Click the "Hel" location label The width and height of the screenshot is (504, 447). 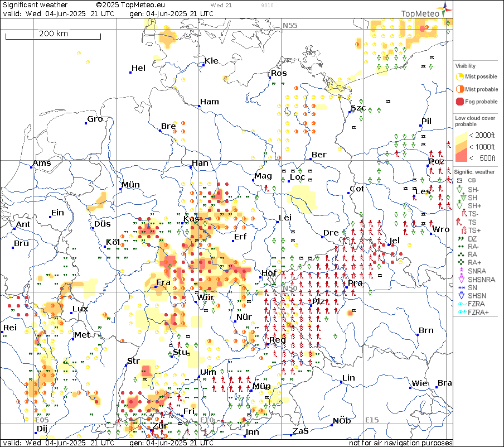[x=138, y=68]
